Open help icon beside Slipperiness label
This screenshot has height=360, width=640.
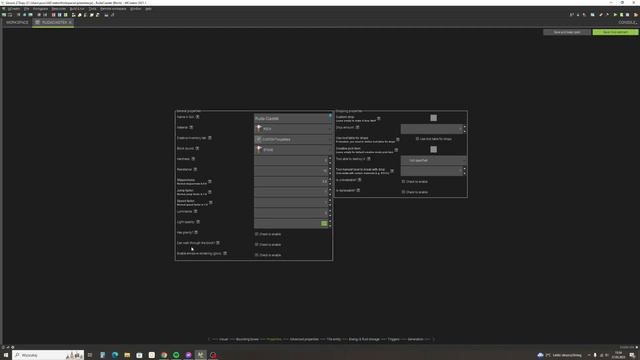[x=210, y=182]
